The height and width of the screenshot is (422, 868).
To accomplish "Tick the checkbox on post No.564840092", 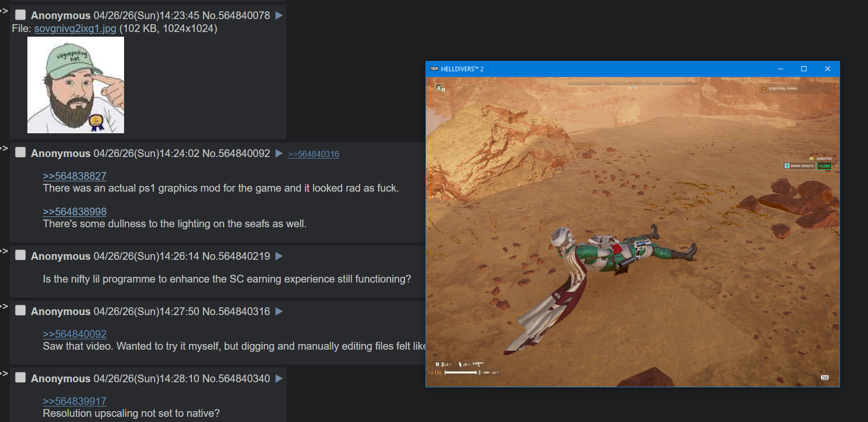I will 20,152.
